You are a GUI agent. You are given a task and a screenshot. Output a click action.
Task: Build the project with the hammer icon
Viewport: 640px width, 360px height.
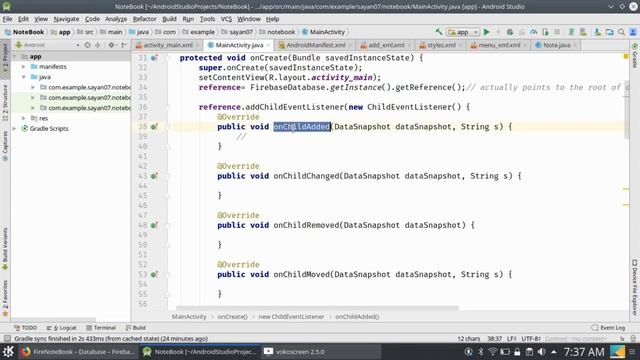point(439,32)
